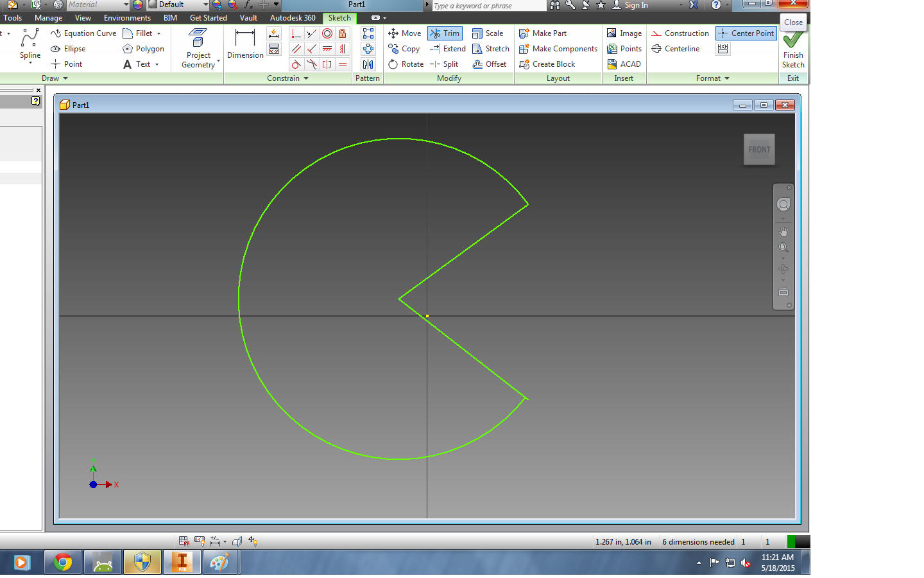Click Make Components button
924x578 pixels.
pos(558,49)
